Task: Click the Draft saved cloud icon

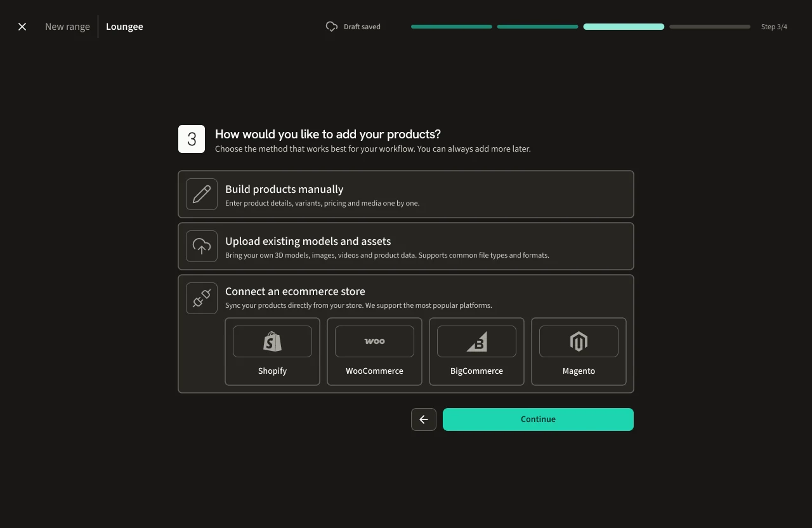Action: coord(332,27)
